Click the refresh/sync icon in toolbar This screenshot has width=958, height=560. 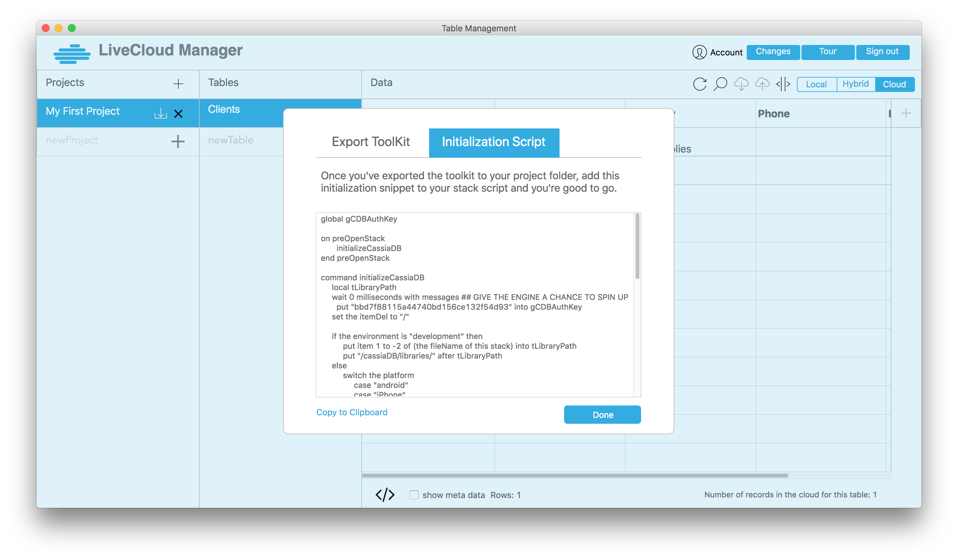[x=701, y=83]
